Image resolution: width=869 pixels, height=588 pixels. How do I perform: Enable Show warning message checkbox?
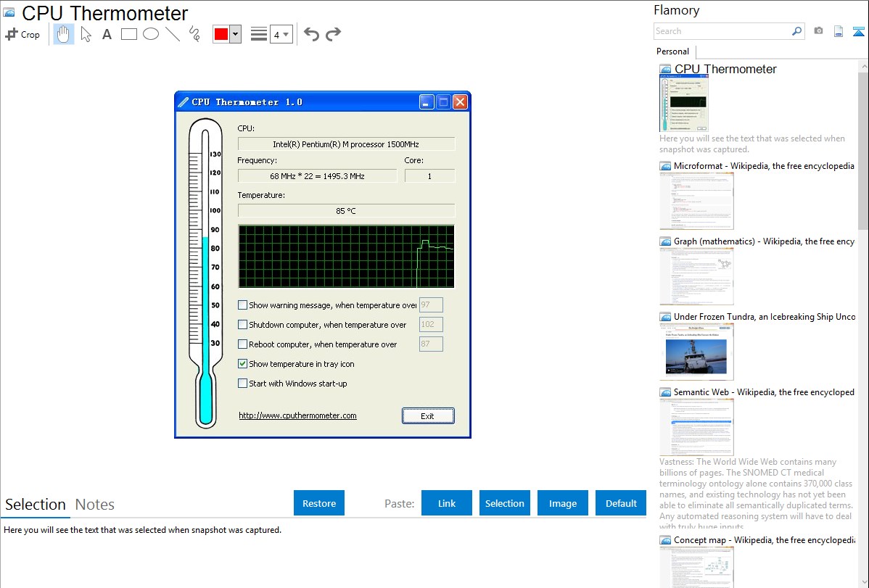(243, 305)
